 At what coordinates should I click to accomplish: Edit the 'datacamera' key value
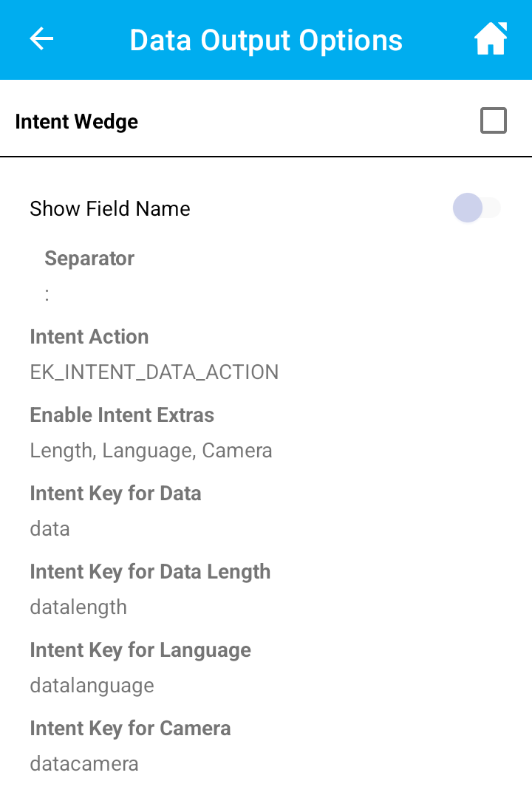84,764
